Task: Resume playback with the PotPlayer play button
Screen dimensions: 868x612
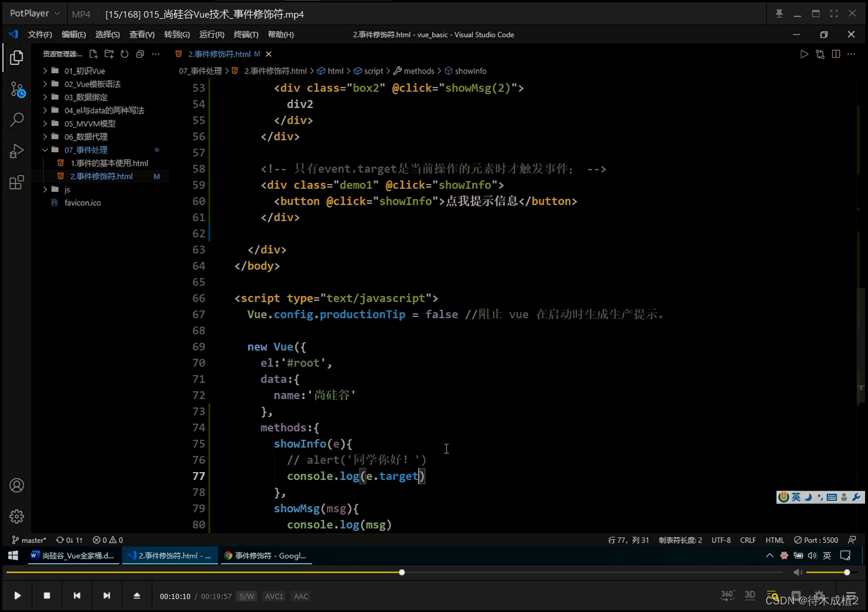Action: tap(17, 596)
